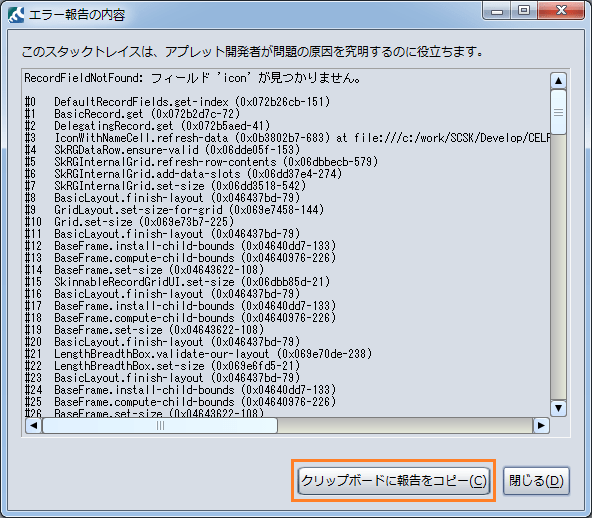
Task: Click line #19 BaseFrame.set-size
Action: [x=144, y=330]
